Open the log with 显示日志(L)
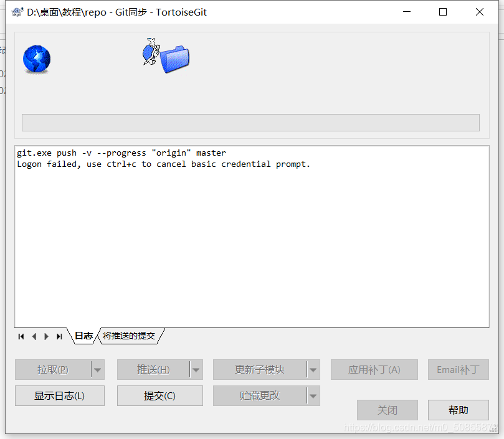 coord(60,395)
